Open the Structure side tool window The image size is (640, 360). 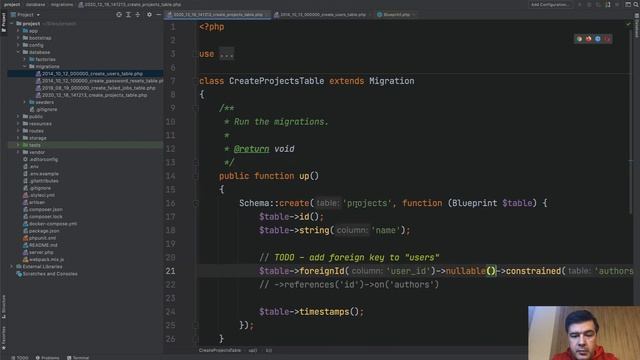coord(4,307)
